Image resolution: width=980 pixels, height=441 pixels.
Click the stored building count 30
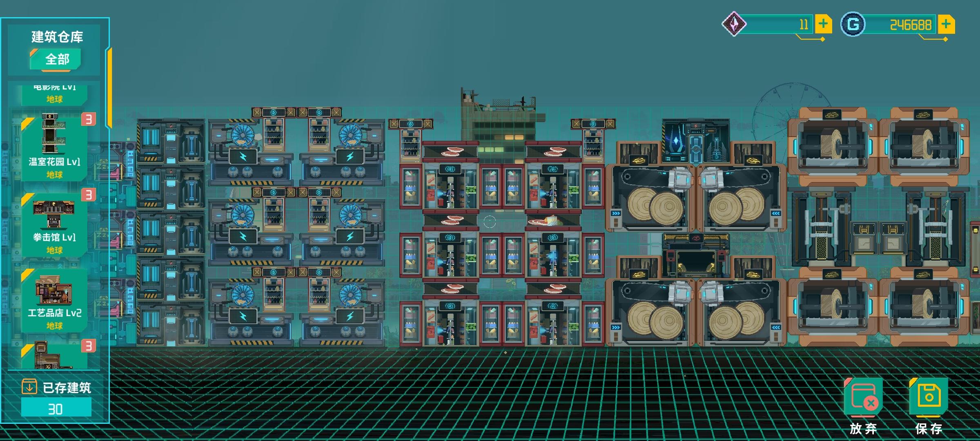point(56,408)
